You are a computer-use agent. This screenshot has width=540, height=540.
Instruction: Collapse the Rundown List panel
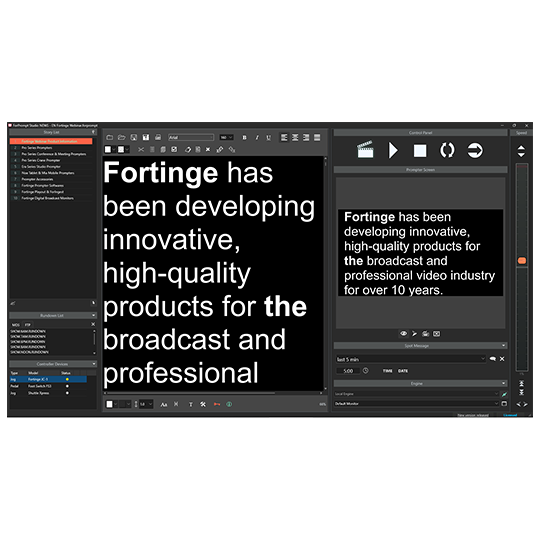pyautogui.click(x=93, y=315)
